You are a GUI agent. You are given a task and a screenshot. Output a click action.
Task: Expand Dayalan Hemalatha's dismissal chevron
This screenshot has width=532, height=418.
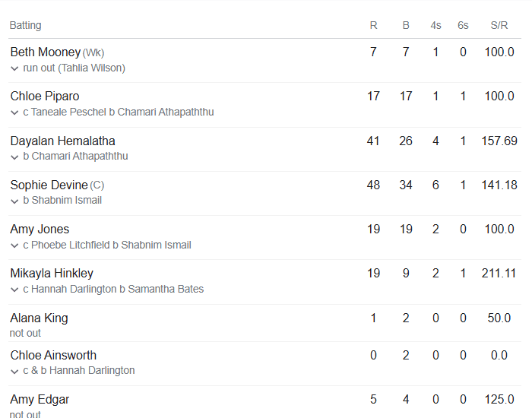click(x=14, y=157)
